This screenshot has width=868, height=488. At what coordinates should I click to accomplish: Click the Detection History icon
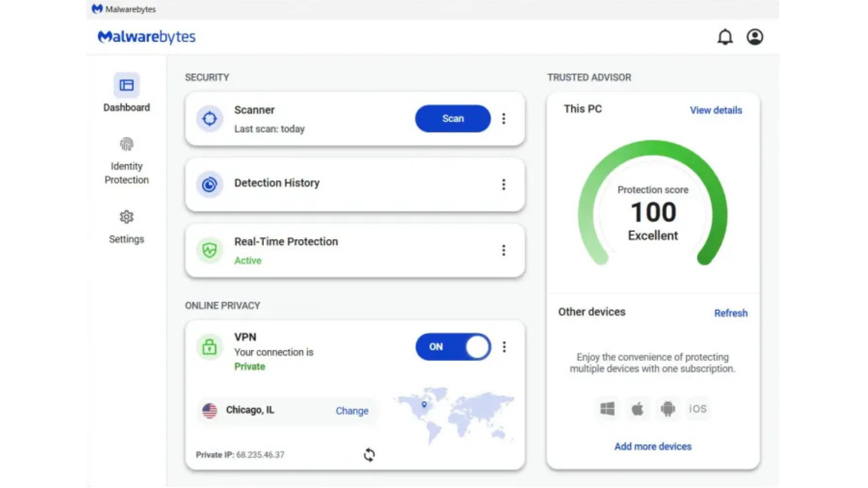coord(209,184)
